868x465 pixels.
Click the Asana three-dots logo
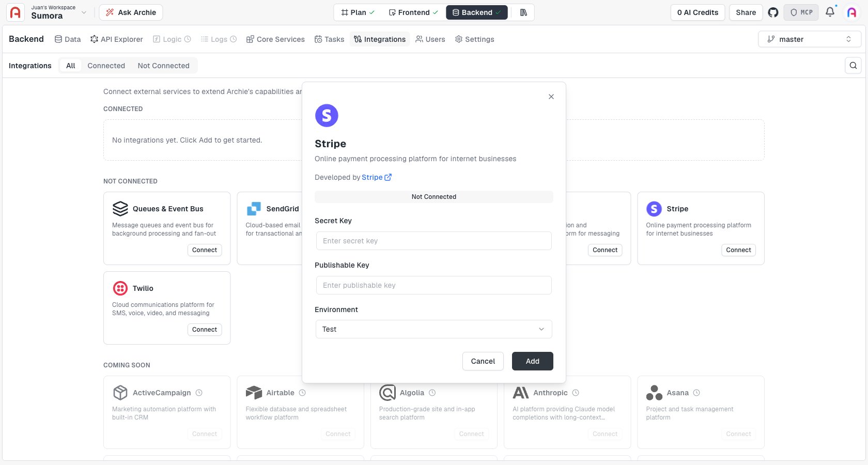pos(654,393)
